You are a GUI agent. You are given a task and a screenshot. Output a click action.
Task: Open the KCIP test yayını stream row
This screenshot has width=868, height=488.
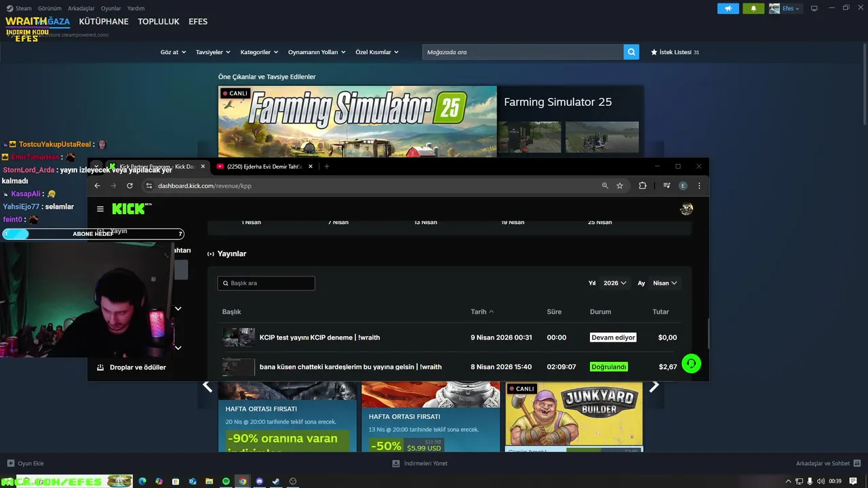(450, 338)
